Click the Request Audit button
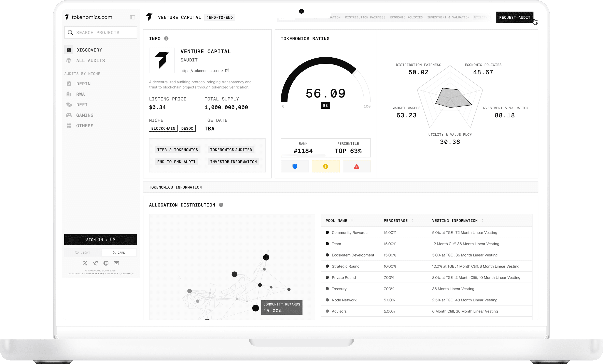 click(515, 17)
